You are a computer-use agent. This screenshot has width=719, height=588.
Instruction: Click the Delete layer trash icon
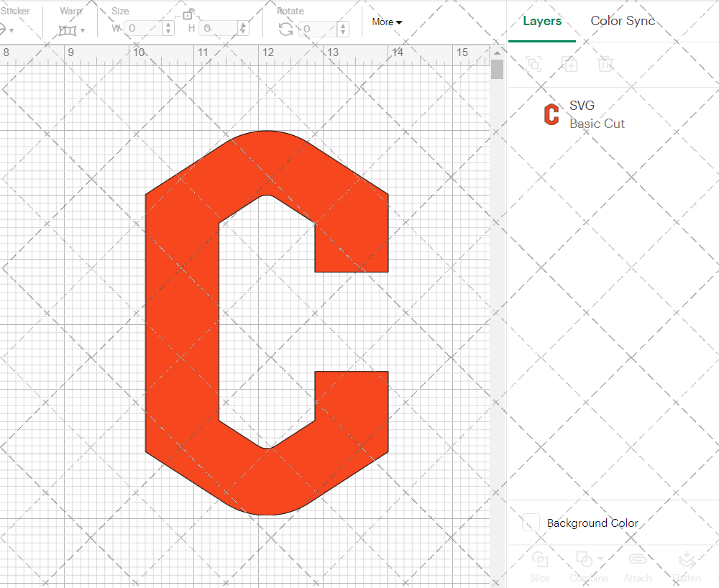pos(605,65)
